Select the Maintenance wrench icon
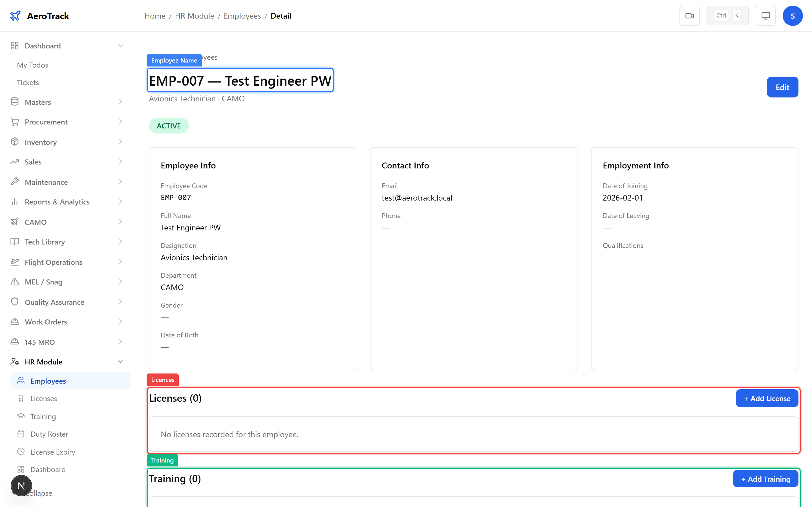Image resolution: width=812 pixels, height=507 pixels. pos(14,182)
